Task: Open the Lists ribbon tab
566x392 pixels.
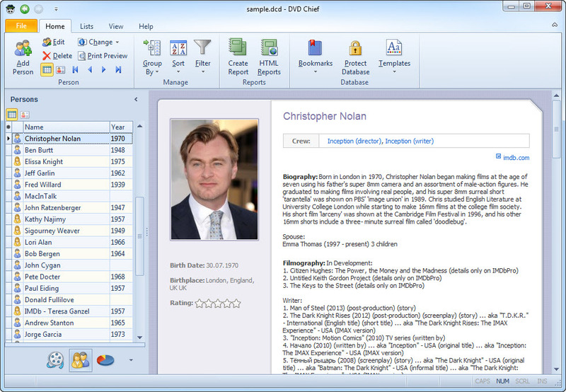Action: [x=86, y=26]
